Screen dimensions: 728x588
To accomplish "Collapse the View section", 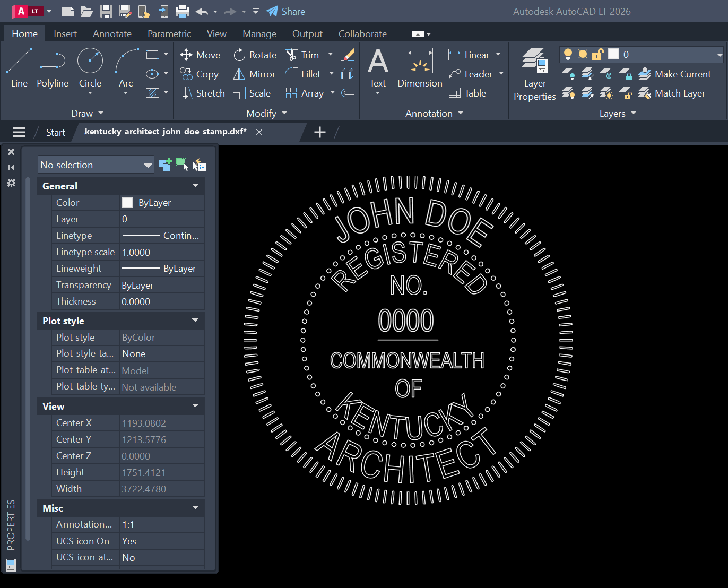I will coord(195,406).
